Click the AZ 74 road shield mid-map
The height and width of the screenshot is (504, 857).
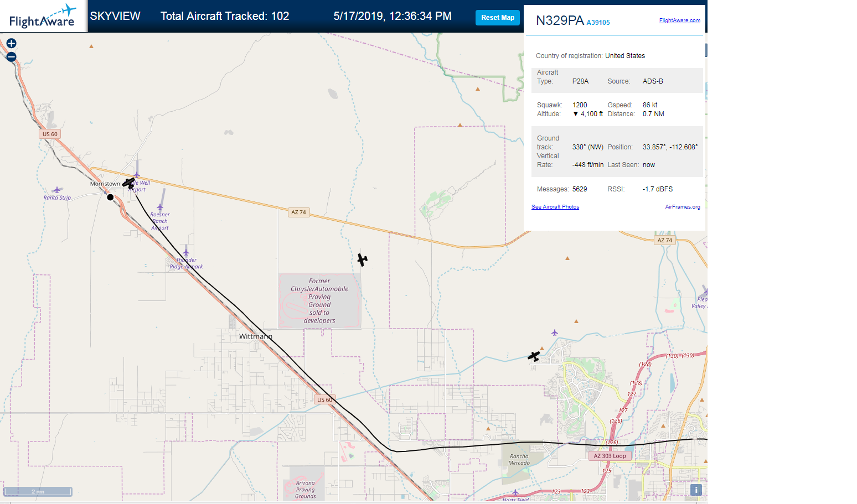coord(299,212)
